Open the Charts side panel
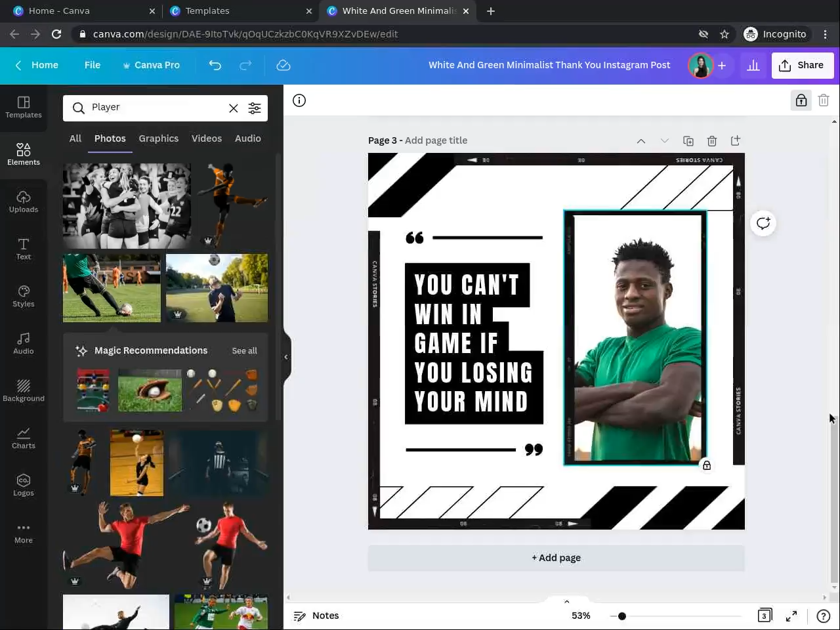Image resolution: width=840 pixels, height=630 pixels. [x=24, y=438]
